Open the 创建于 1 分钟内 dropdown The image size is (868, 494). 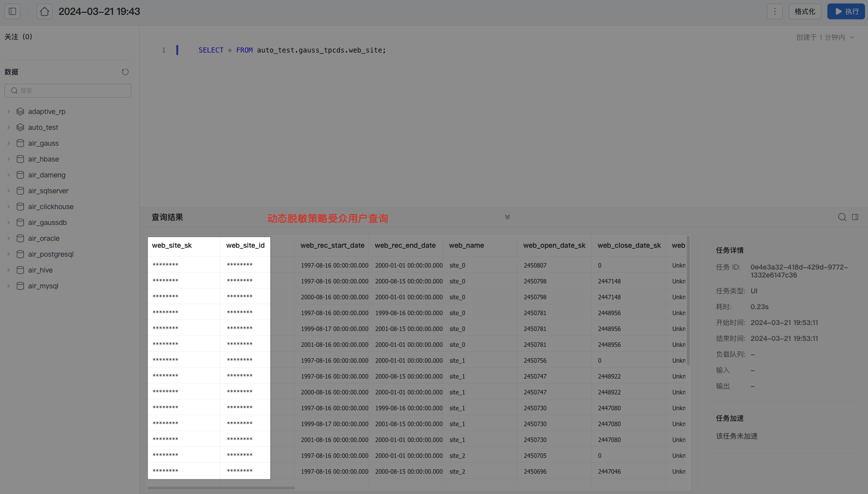point(825,37)
